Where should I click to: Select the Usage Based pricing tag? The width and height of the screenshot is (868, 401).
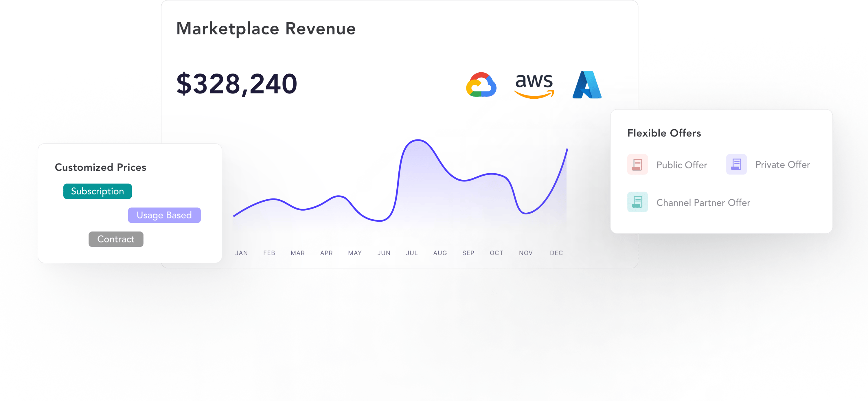164,215
